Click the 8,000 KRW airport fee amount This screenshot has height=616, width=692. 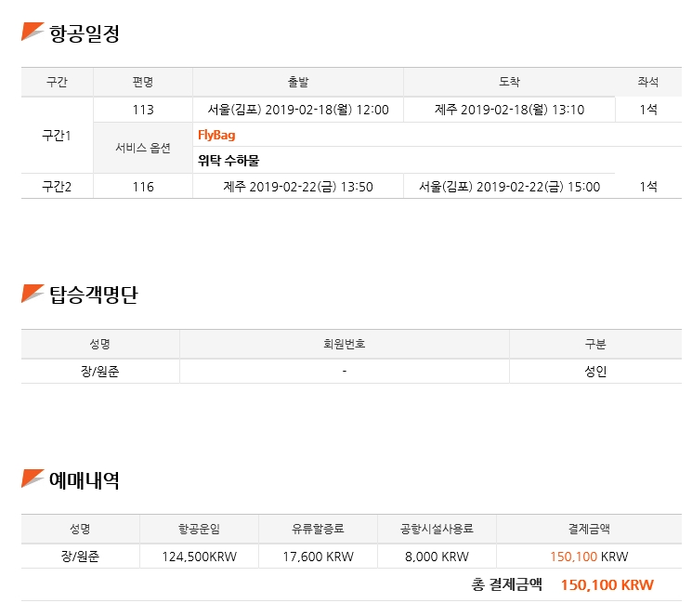click(x=437, y=557)
